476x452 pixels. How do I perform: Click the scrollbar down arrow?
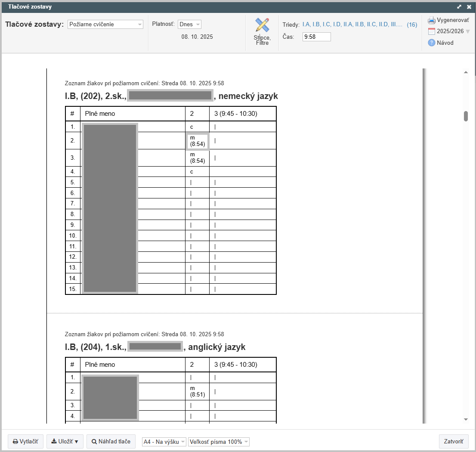tap(466, 419)
